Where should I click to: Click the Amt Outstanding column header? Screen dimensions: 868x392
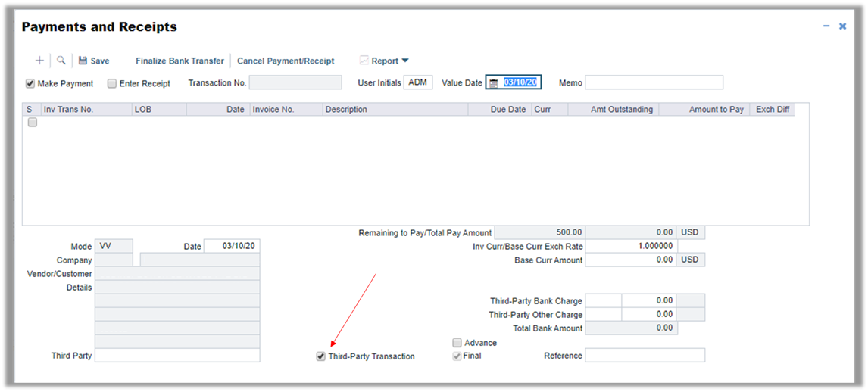[621, 110]
